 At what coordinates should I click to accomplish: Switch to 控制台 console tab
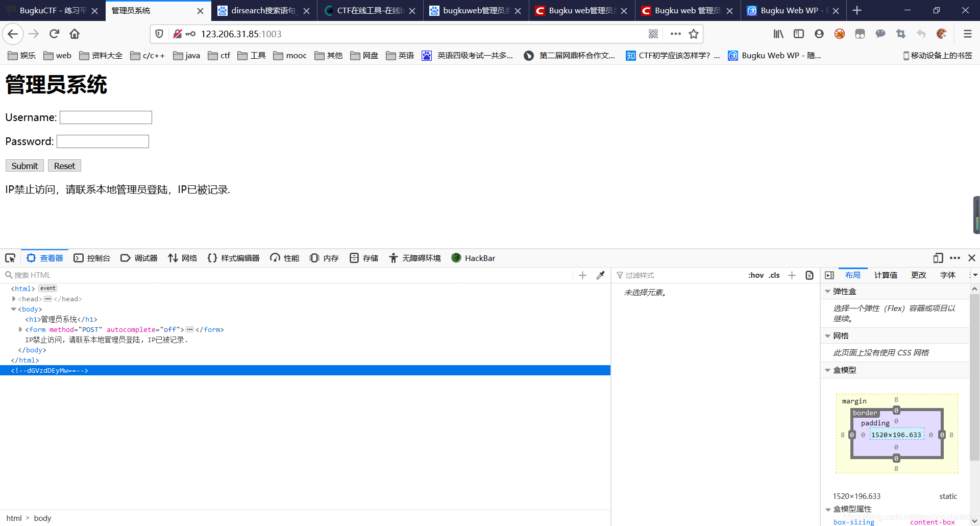coord(92,258)
